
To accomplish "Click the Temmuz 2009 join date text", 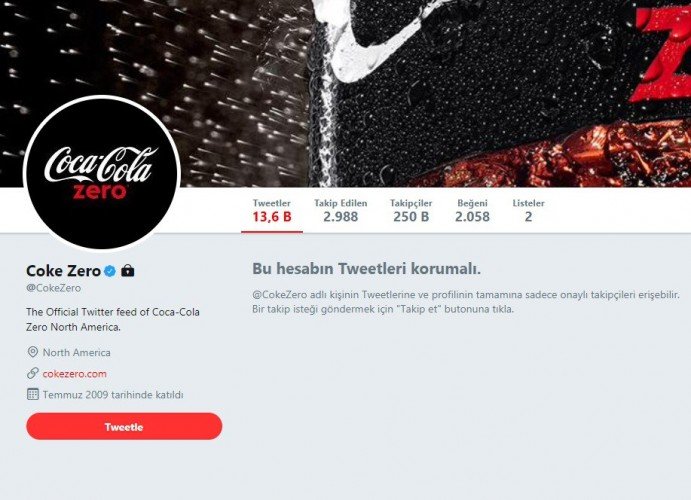I will click(113, 394).
